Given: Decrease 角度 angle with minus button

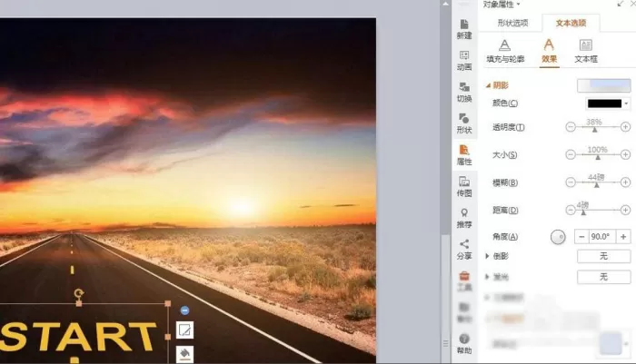Looking at the screenshot, I should click(x=581, y=236).
